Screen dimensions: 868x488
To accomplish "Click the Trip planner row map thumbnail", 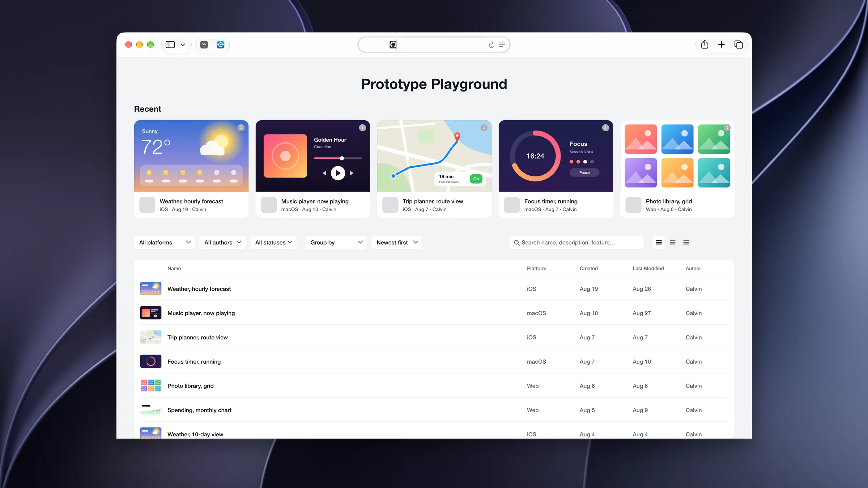I will (x=151, y=337).
